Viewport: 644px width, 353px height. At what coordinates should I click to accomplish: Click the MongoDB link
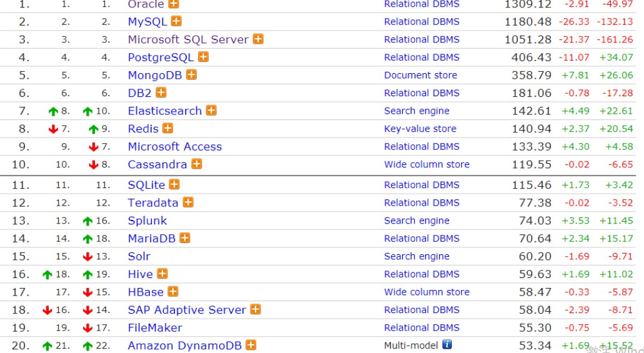pos(155,75)
